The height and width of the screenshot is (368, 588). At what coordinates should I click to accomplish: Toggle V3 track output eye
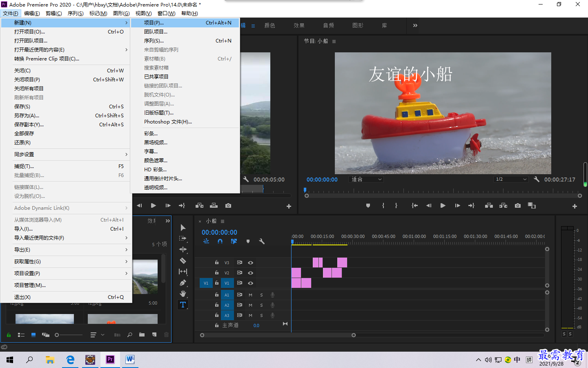click(x=250, y=263)
